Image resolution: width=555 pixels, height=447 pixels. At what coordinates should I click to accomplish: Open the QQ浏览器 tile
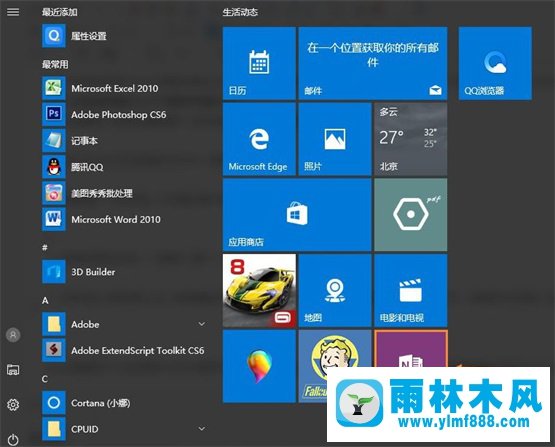point(495,63)
